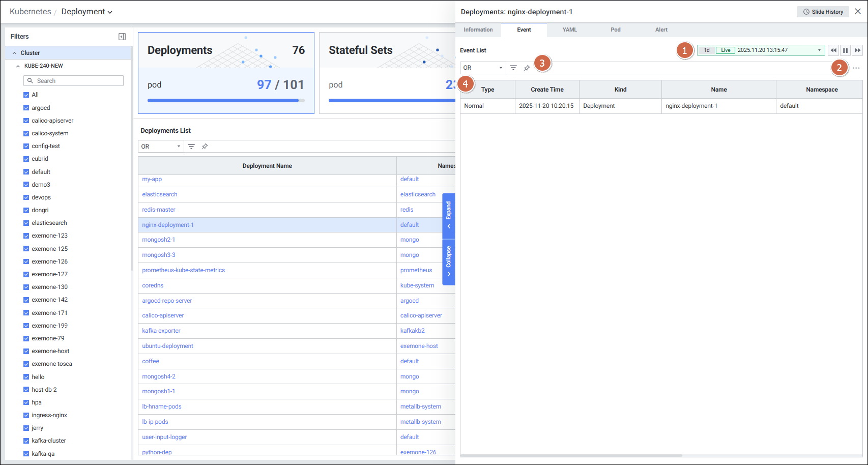Click the pin icon in Event List toolbar
The height and width of the screenshot is (465, 868).
[527, 68]
